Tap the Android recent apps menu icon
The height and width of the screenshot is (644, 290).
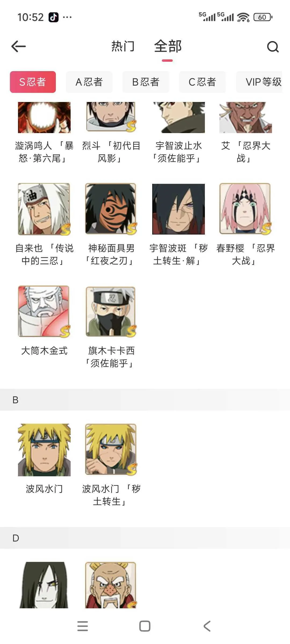point(82,626)
